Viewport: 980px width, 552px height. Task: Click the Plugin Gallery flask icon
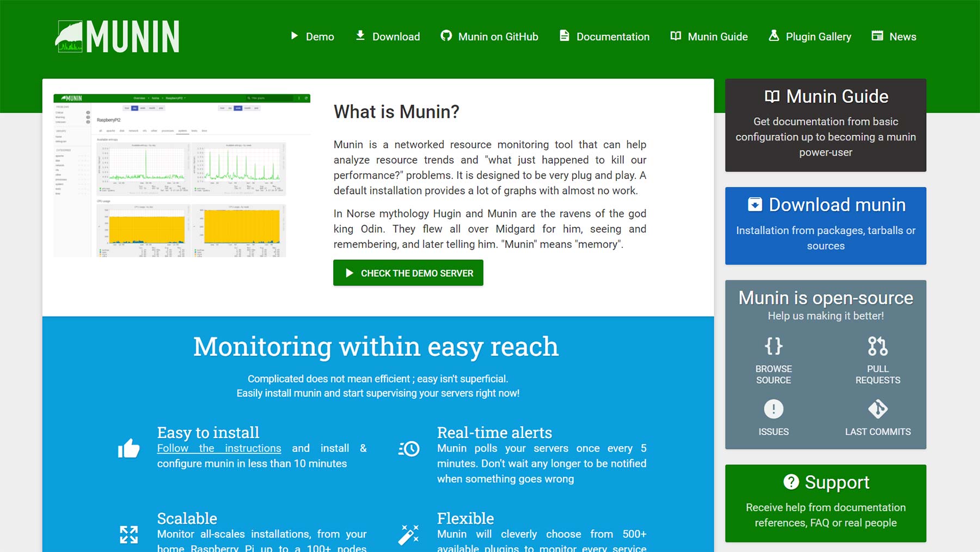point(774,36)
